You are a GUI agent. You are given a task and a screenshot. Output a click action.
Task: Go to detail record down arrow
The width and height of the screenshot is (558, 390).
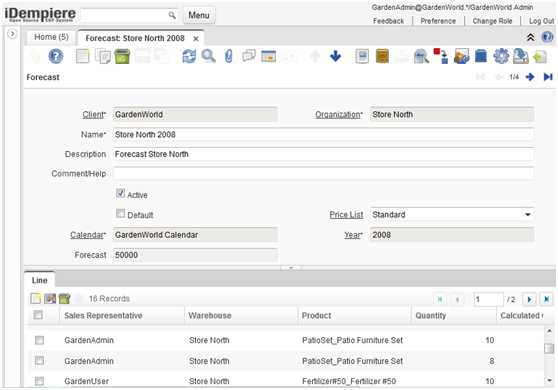coord(335,56)
